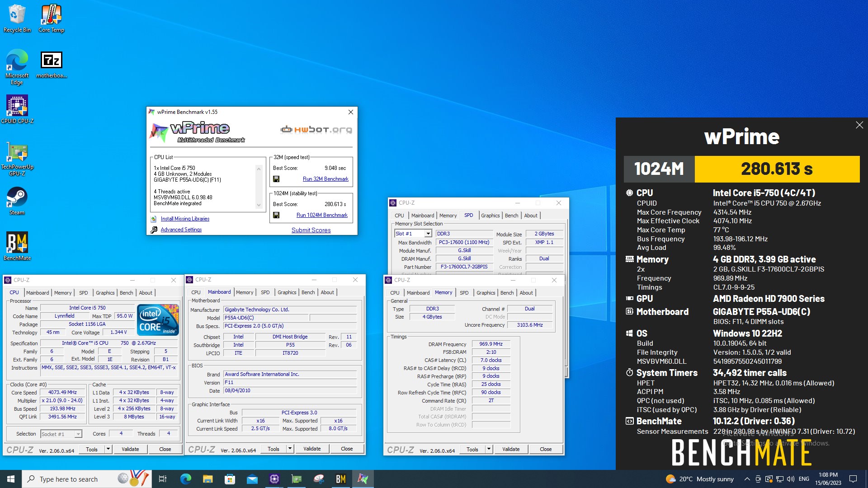Select SPD tab in CPU-Z Memory window

[464, 293]
